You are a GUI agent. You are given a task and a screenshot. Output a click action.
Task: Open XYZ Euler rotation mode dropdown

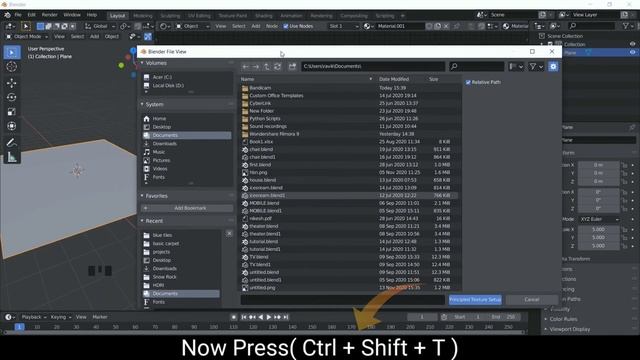[x=599, y=220]
